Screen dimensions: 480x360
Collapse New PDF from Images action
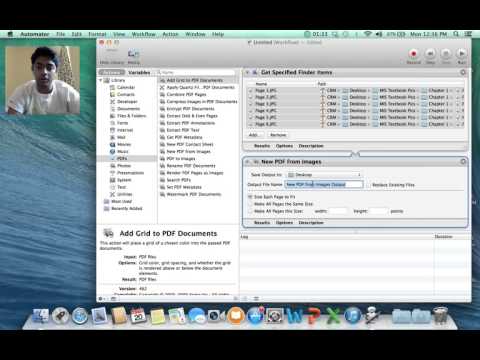click(x=247, y=162)
